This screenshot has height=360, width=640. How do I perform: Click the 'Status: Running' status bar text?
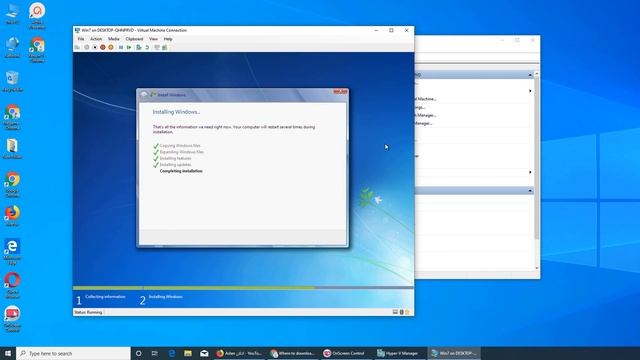coord(88,312)
